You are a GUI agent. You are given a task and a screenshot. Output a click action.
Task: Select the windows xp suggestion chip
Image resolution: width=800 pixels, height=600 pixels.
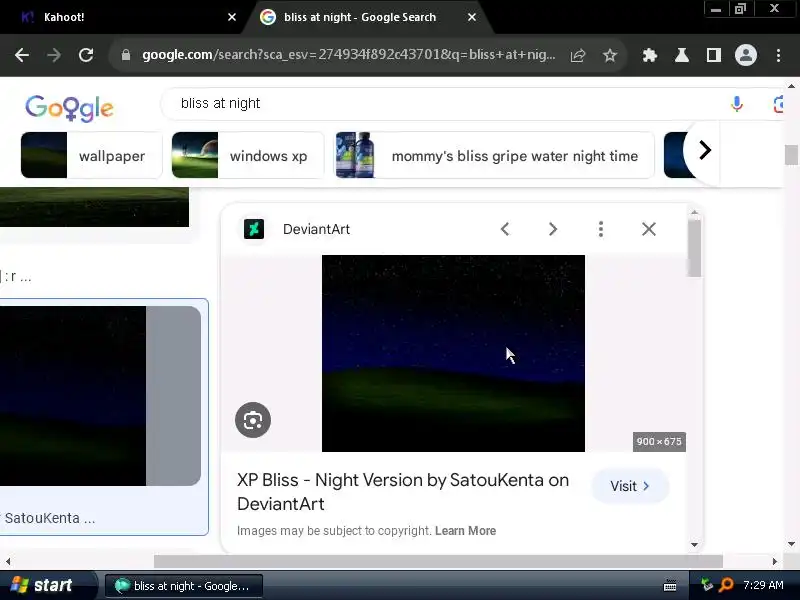point(247,156)
